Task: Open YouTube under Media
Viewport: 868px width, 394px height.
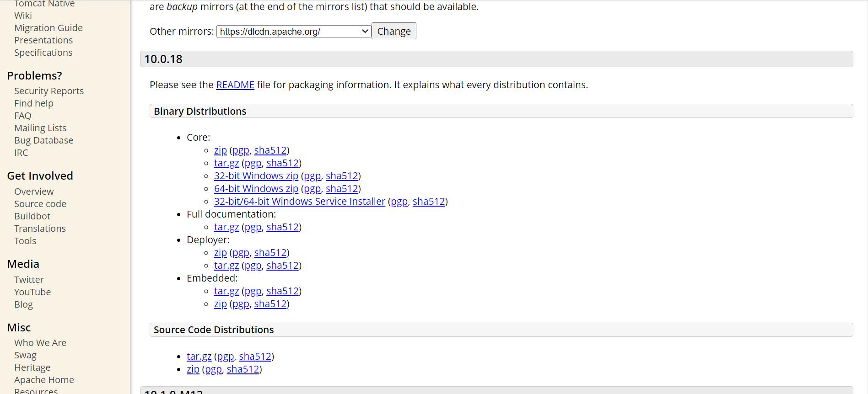Action: tap(32, 292)
